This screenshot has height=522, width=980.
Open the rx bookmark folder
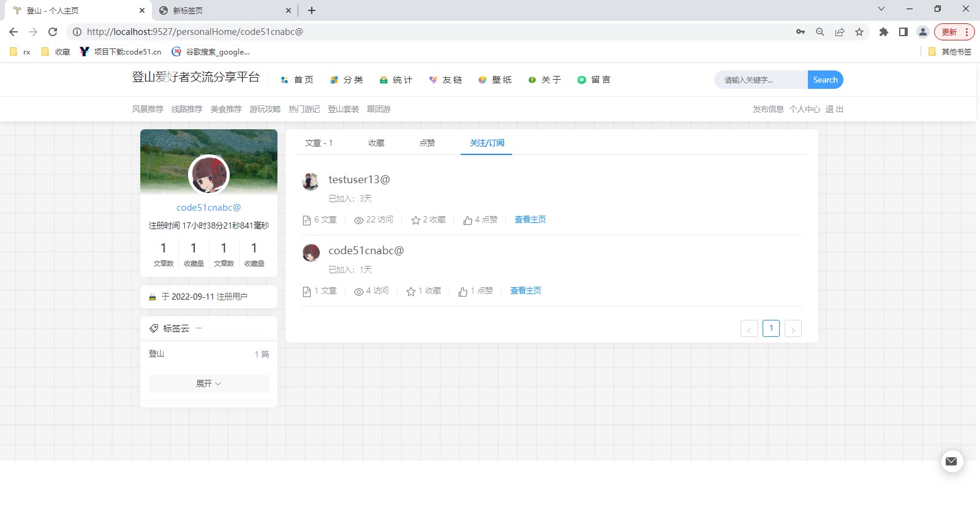pyautogui.click(x=20, y=52)
